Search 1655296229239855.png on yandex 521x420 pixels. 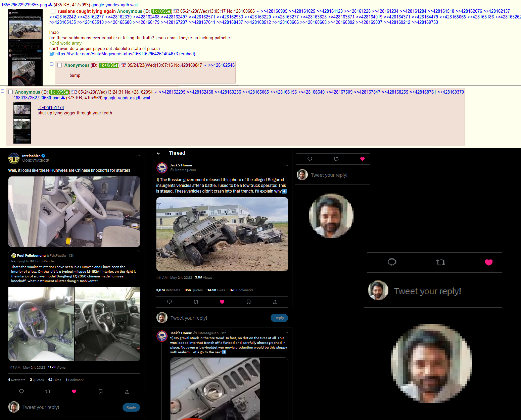click(x=112, y=5)
